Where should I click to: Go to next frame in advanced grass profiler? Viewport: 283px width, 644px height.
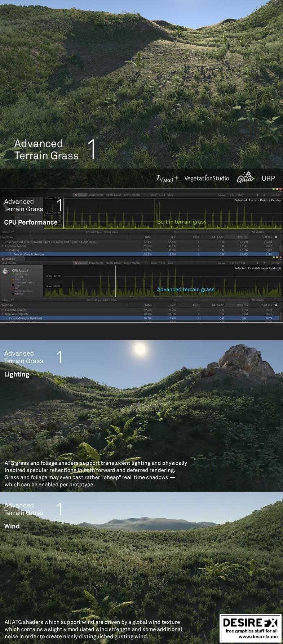[x=264, y=263]
